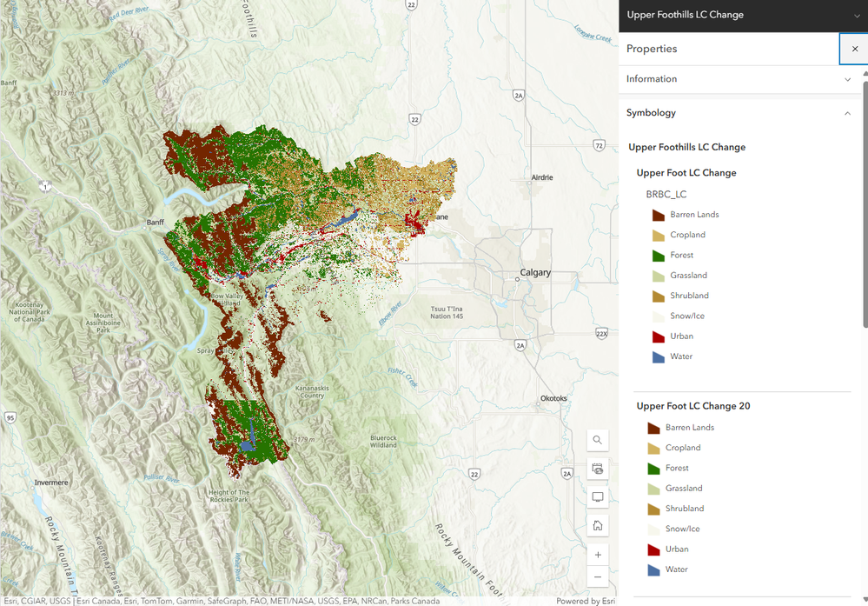Open the fullscreen display tool
The width and height of the screenshot is (868, 606).
(x=597, y=496)
